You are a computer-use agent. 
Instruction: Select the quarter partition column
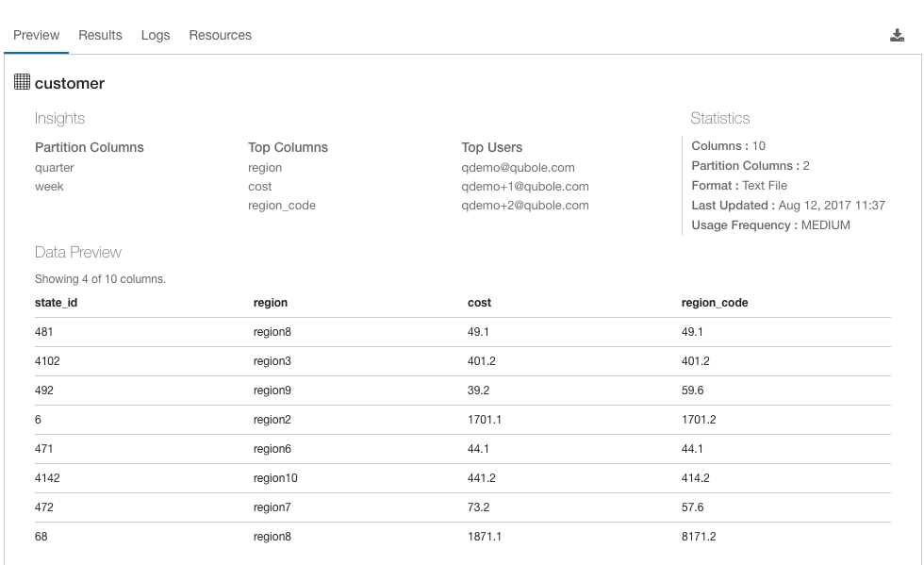pyautogui.click(x=55, y=168)
